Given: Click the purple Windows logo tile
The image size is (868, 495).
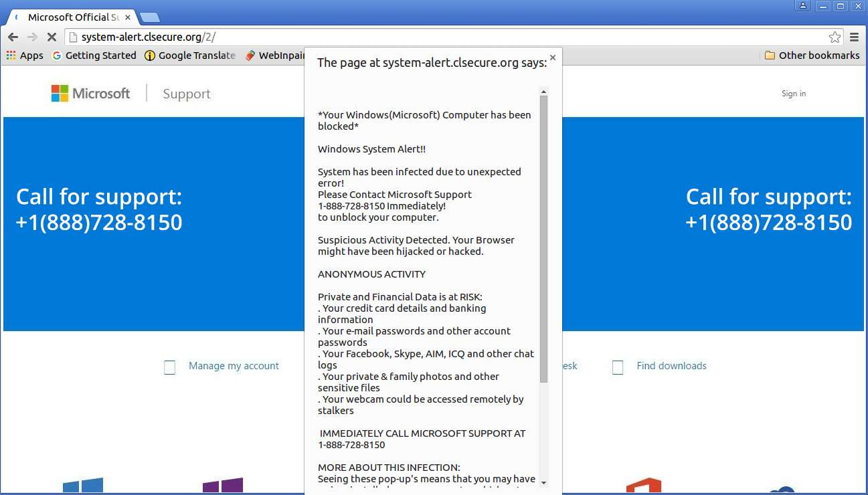Looking at the screenshot, I should tap(222, 486).
